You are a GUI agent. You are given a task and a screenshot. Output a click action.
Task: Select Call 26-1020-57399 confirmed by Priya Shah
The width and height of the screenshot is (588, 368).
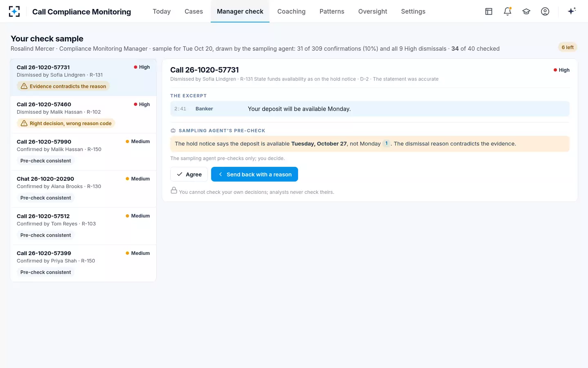[x=83, y=263]
